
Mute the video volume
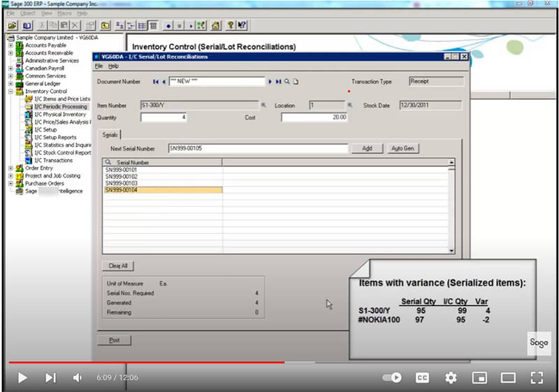click(78, 377)
